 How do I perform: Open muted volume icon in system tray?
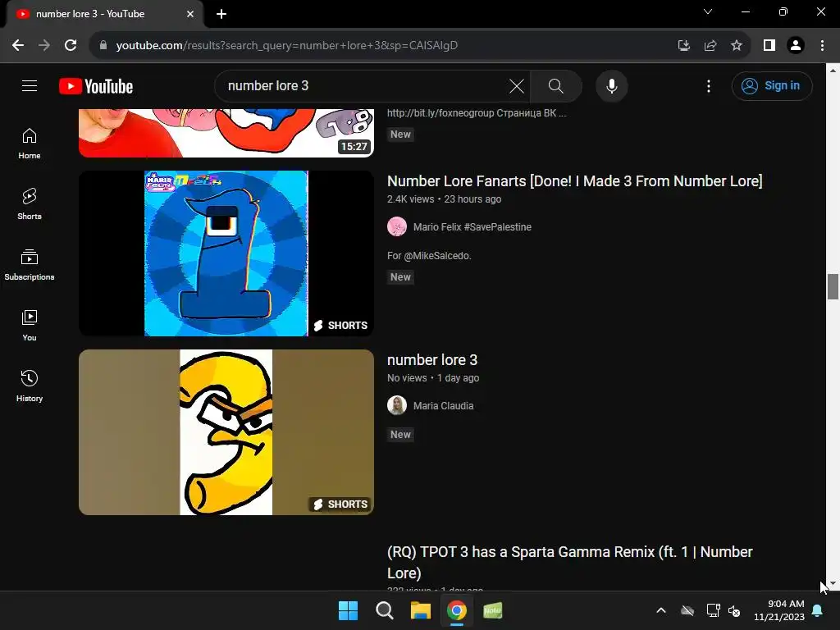click(734, 610)
